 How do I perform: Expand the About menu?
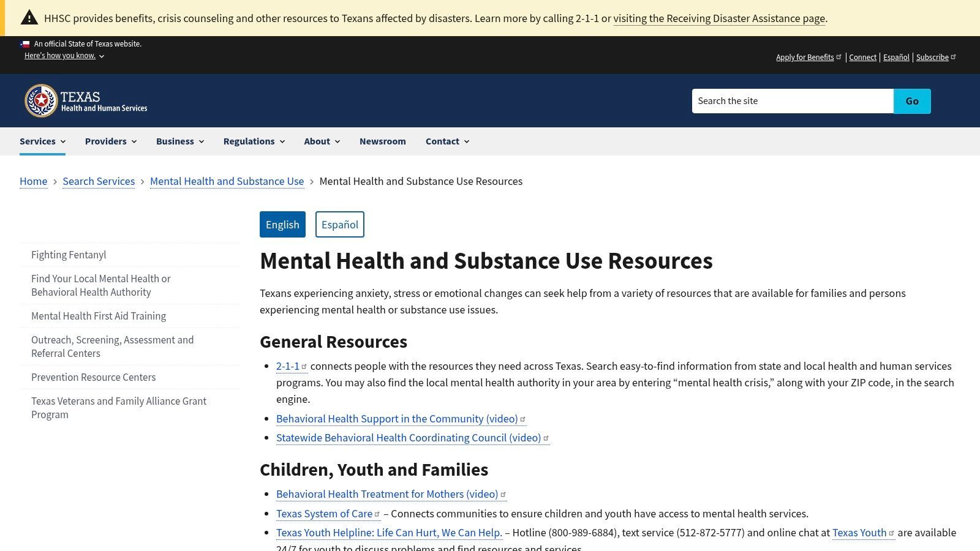coord(322,141)
